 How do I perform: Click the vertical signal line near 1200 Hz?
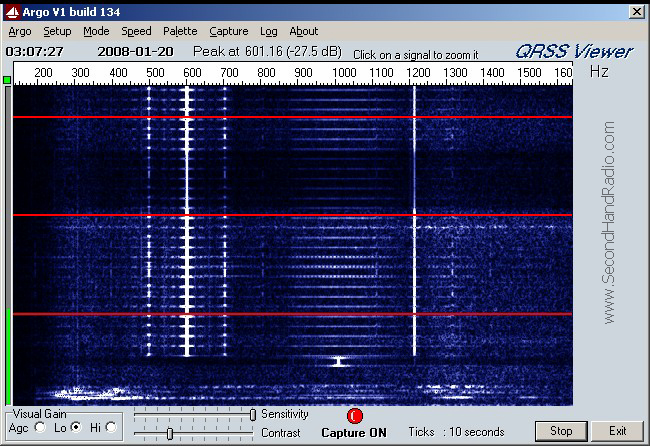point(414,221)
